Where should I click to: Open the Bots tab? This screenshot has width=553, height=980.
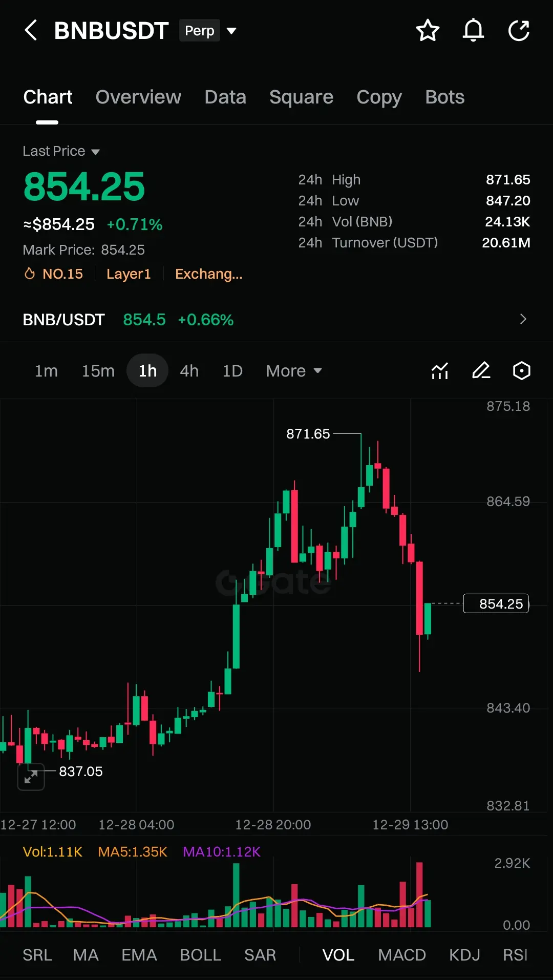point(444,97)
